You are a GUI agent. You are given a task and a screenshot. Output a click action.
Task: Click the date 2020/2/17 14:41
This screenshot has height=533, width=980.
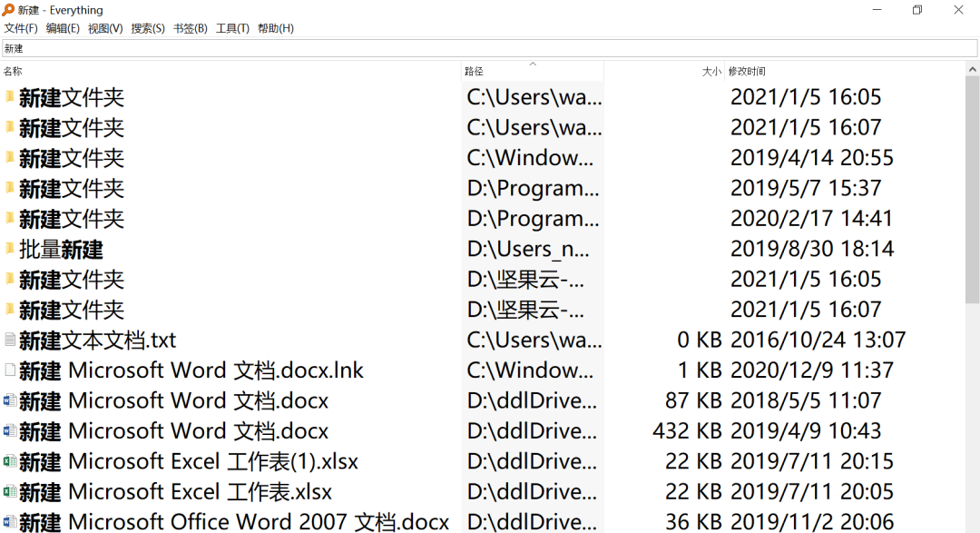coord(812,218)
